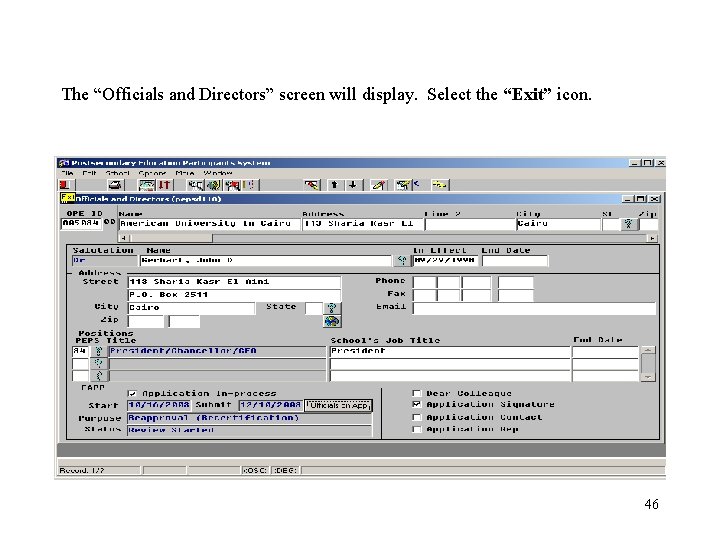
Task: Open the File menu
Action: tap(67, 173)
